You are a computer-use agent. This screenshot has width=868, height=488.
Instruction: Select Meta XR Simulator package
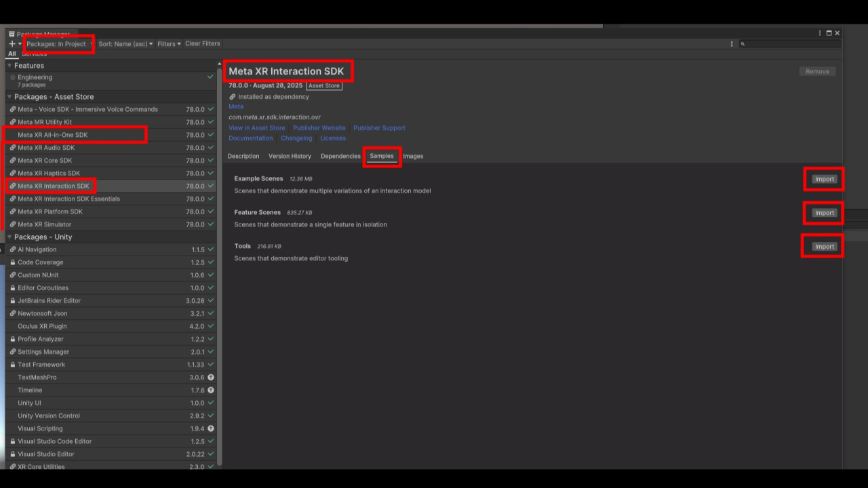(x=111, y=224)
